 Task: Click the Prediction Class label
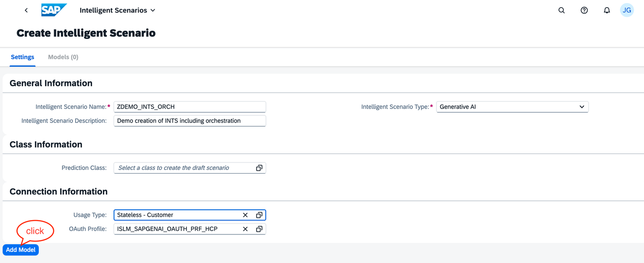click(x=84, y=168)
